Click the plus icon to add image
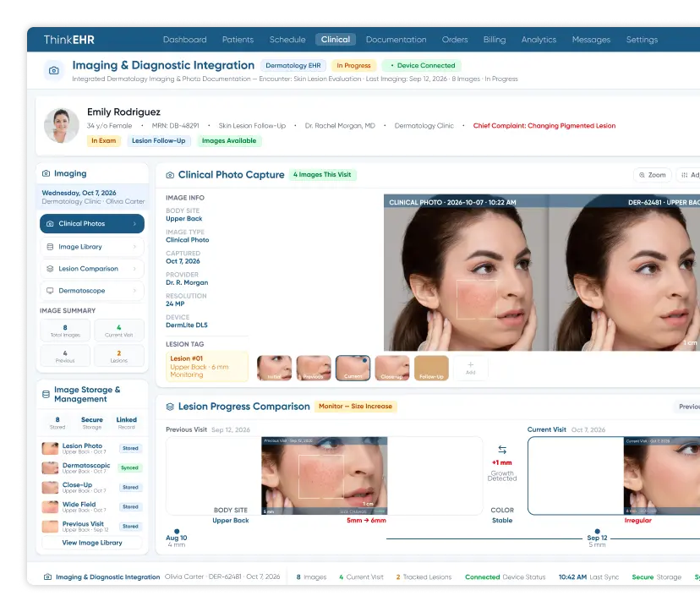 471,364
